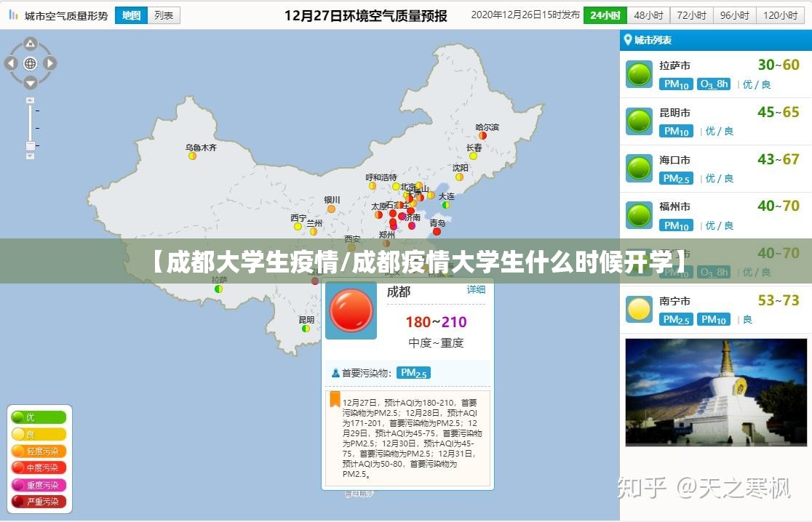Switch to the 地图 map view
Image resolution: width=812 pixels, height=522 pixels.
click(131, 15)
